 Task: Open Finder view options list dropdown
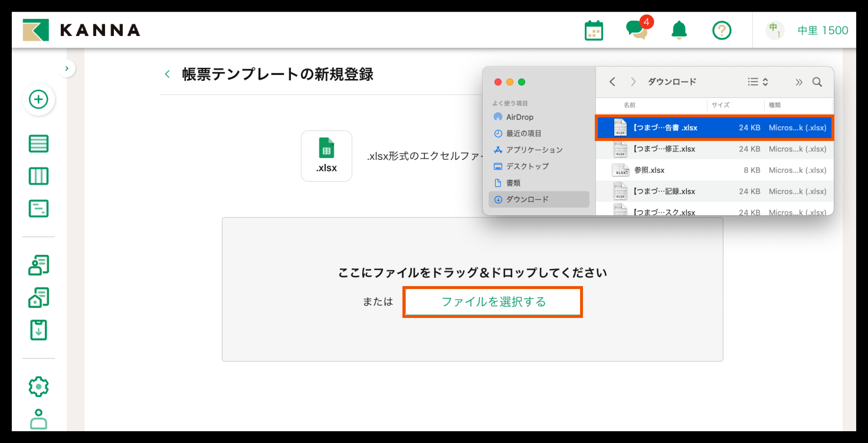(x=757, y=82)
